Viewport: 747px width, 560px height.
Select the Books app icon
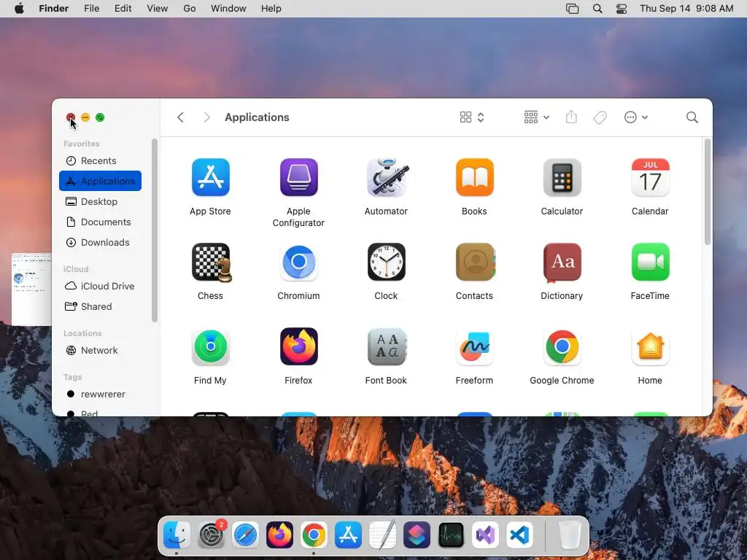point(474,177)
